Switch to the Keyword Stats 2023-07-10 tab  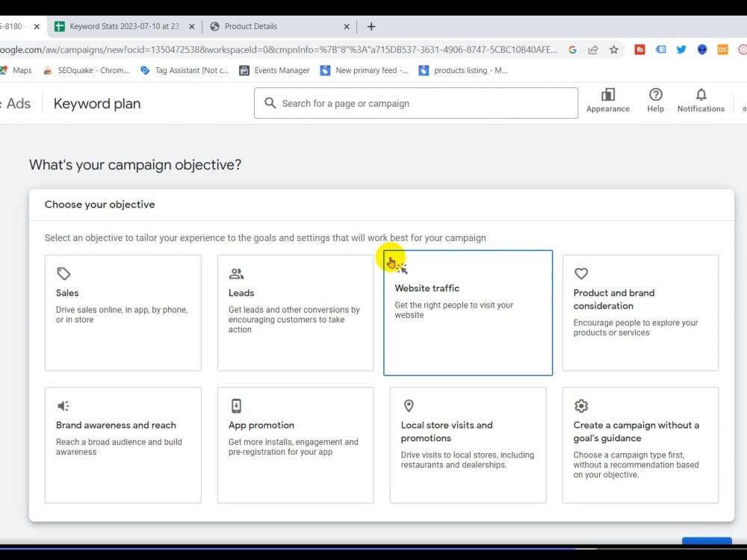pyautogui.click(x=124, y=27)
